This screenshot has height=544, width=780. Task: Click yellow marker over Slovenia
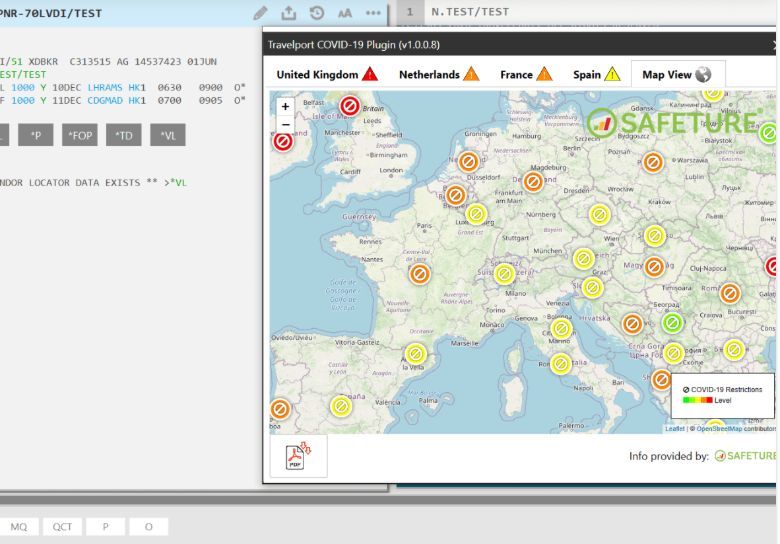pos(592,287)
